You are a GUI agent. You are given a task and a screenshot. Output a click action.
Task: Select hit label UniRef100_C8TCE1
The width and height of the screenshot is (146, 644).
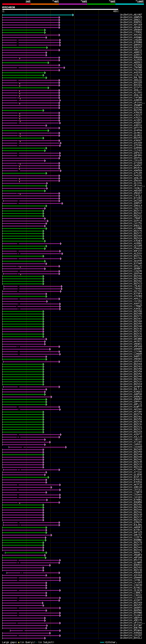coord(131,490)
